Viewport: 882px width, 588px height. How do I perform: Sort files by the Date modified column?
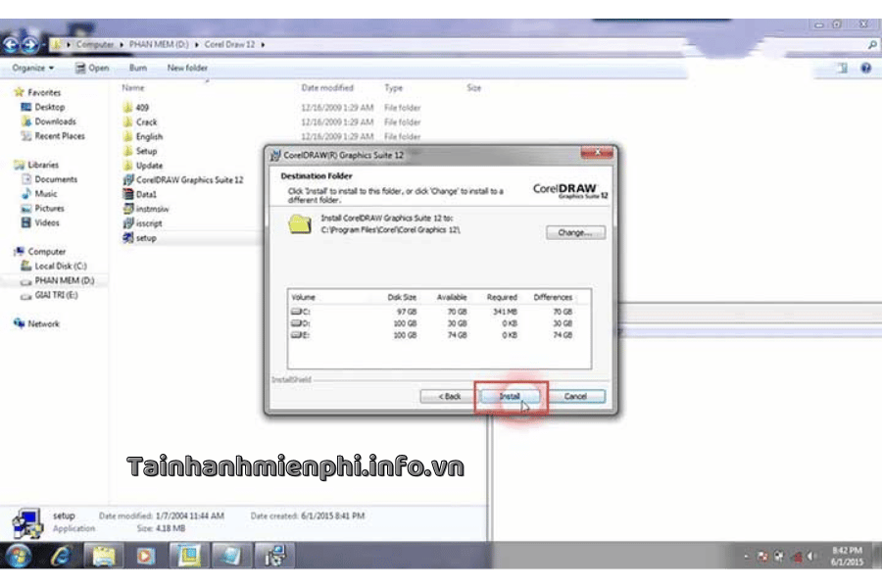tap(327, 87)
